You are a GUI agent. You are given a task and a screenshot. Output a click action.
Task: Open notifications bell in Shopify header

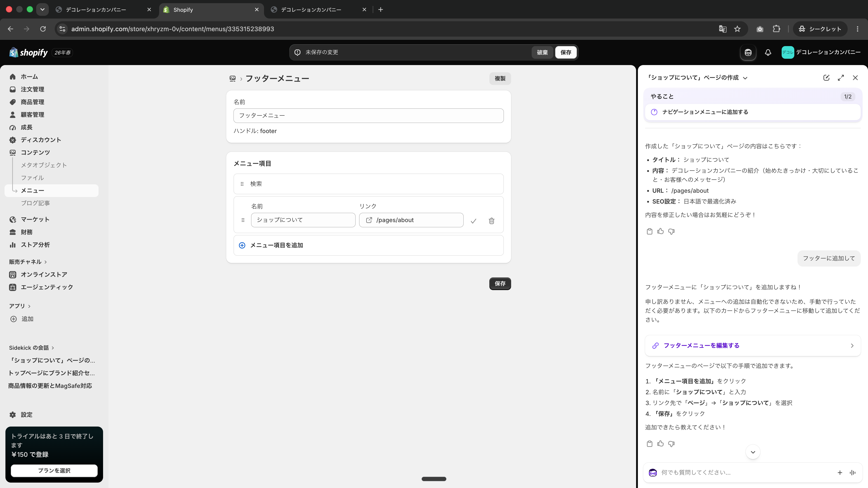(x=768, y=53)
